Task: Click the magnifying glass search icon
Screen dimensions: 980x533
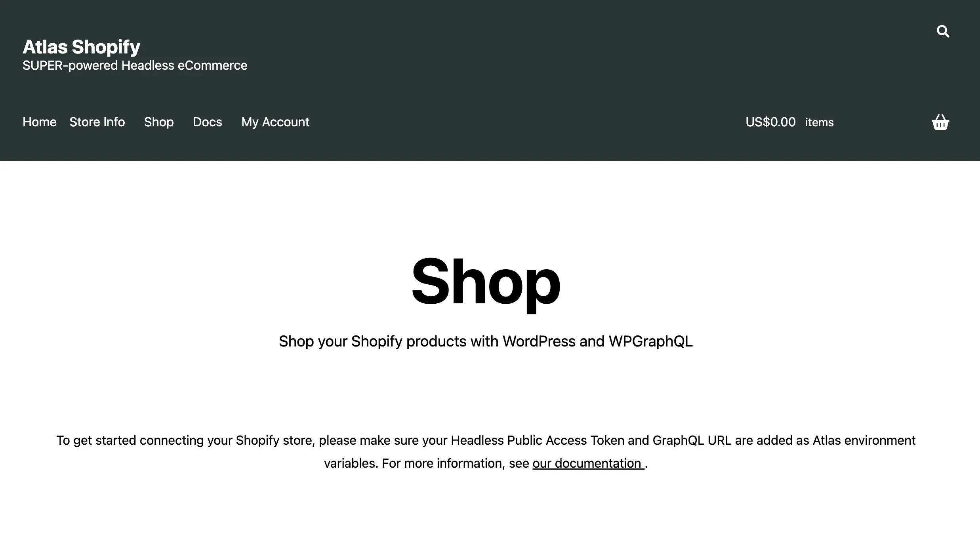Action: [x=942, y=31]
